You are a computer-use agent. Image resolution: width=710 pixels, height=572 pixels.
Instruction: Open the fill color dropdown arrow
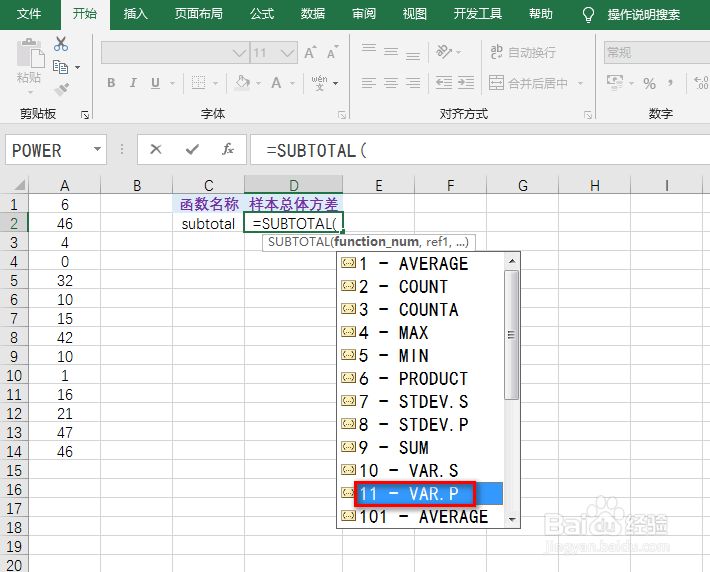tap(258, 83)
